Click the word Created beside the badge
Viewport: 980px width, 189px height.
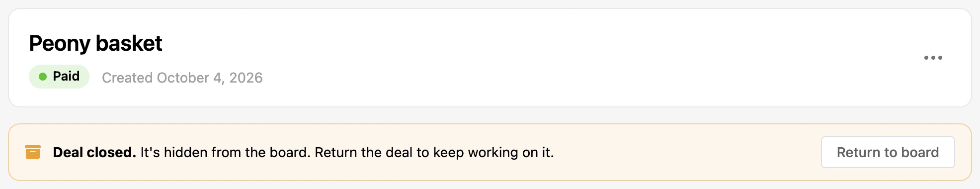pos(127,78)
